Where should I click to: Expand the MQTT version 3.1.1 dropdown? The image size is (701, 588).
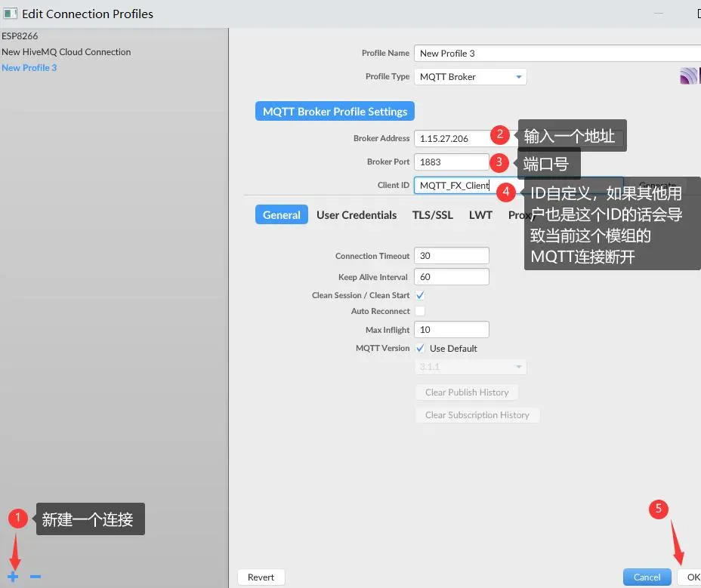tap(470, 367)
